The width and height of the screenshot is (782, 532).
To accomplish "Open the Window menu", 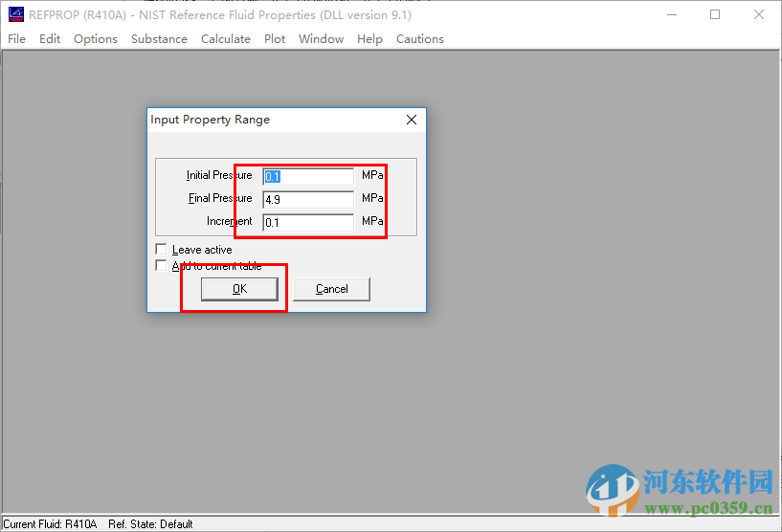I will (321, 39).
